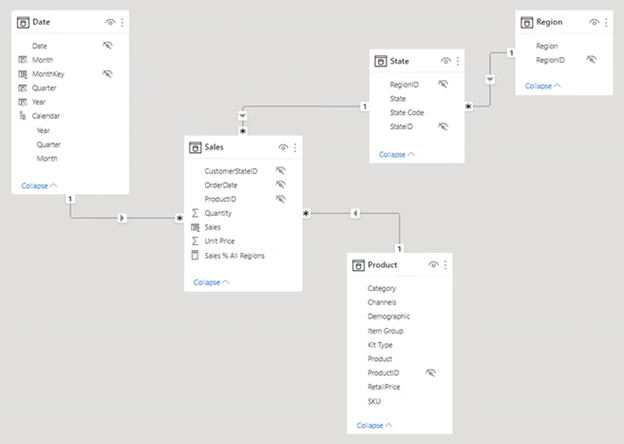Click the Calendar hierarchy icon in Date table
This screenshot has width=624, height=444.
tap(23, 116)
